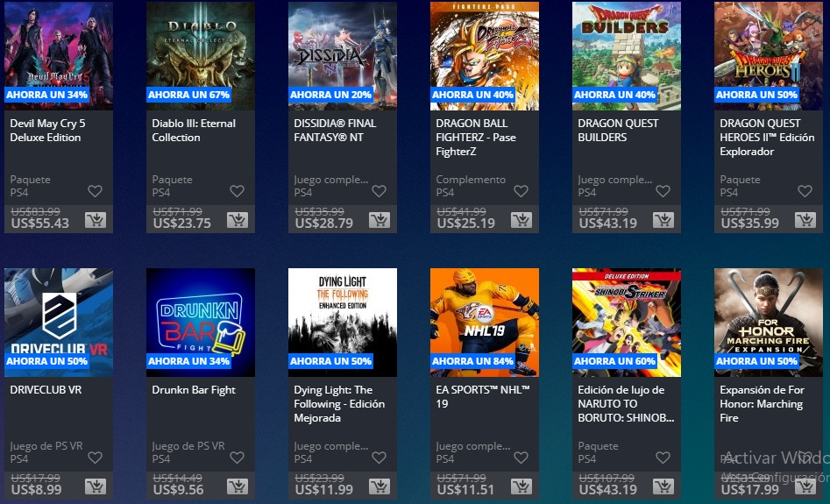Click the DRIVECLUB VR cover thumbnail
The width and height of the screenshot is (830, 504).
(59, 323)
